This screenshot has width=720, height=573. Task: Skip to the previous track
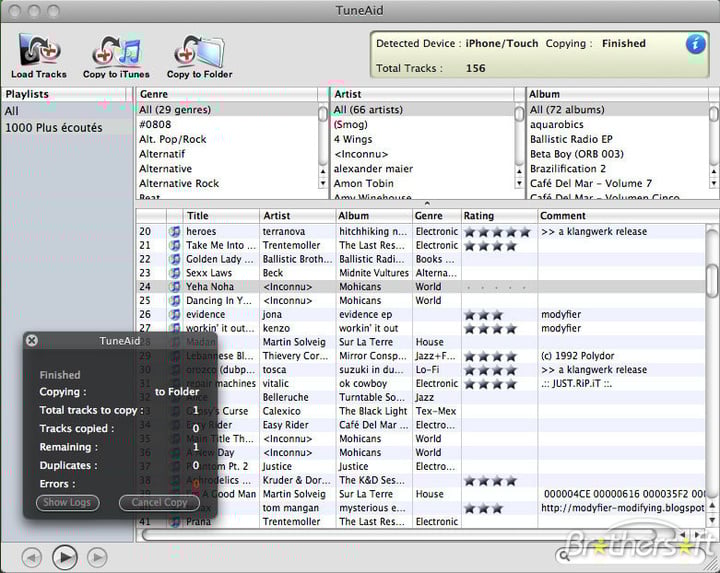coord(32,557)
